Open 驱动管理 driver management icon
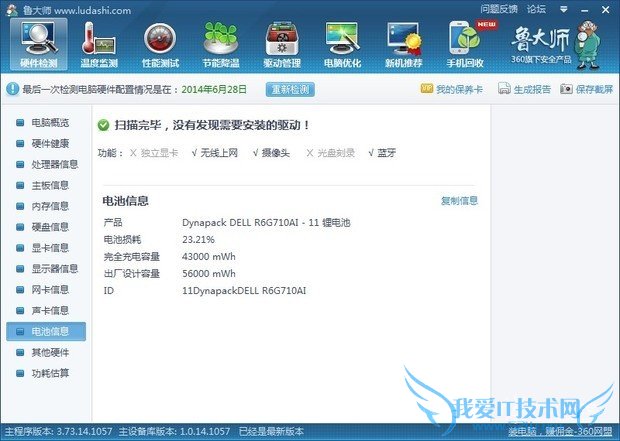Image resolution: width=620 pixels, height=441 pixels. tap(282, 44)
